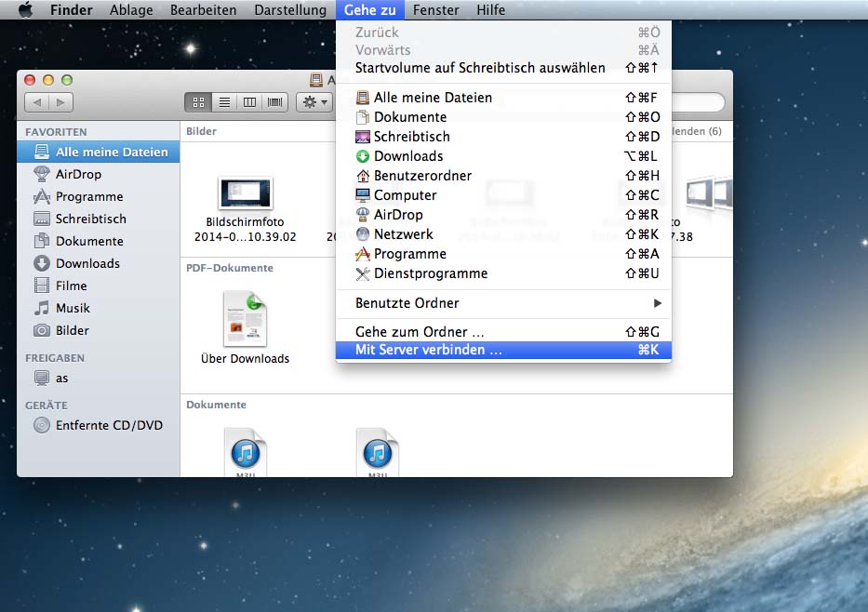Open Musik folder in sidebar

(73, 308)
